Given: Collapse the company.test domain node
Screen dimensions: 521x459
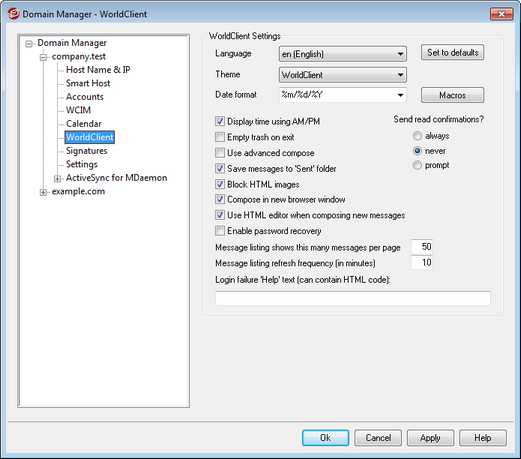Looking at the screenshot, I should pyautogui.click(x=43, y=57).
